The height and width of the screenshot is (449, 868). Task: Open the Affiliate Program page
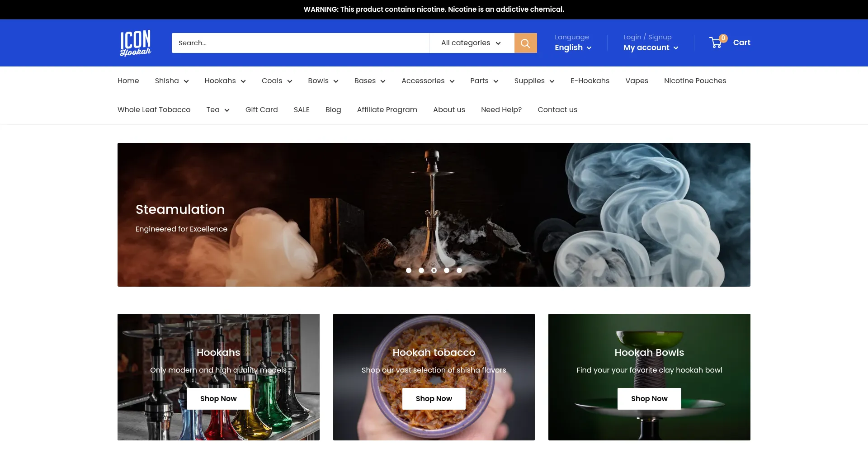coord(387,109)
